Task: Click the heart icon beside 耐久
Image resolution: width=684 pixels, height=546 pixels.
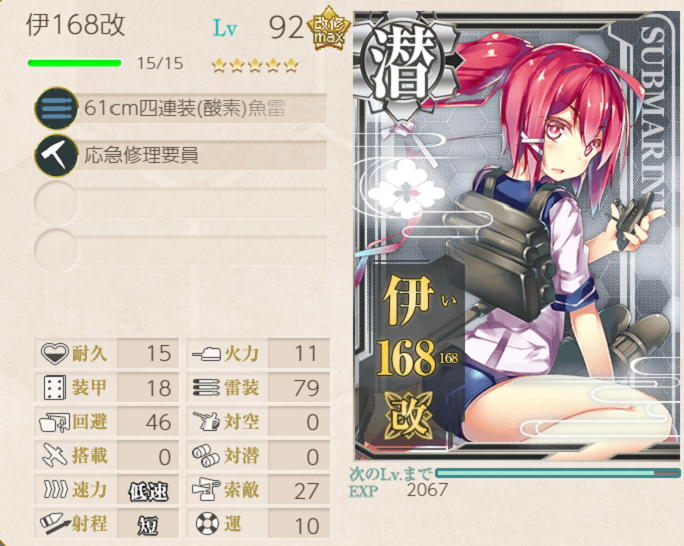Action: coord(55,353)
